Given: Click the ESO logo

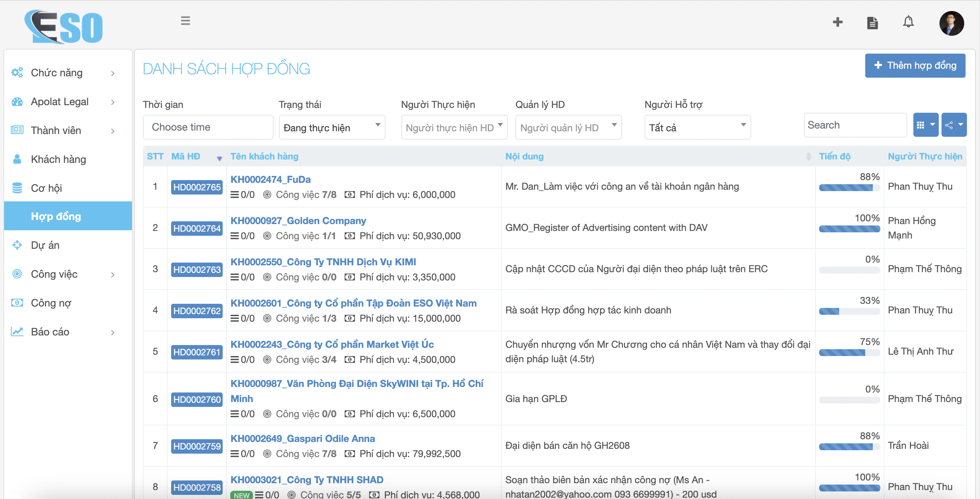Looking at the screenshot, I should [64, 27].
